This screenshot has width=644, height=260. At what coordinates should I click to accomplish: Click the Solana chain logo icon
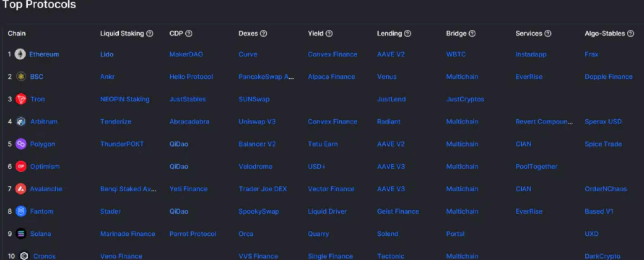pos(21,234)
